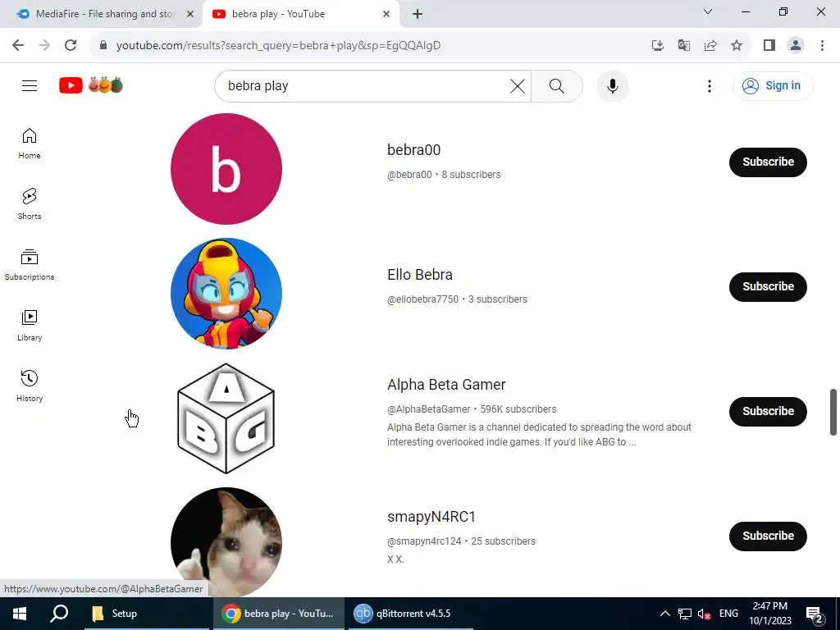Click the Alpha Beta Gamer channel description
The width and height of the screenshot is (840, 630).
[x=540, y=435]
